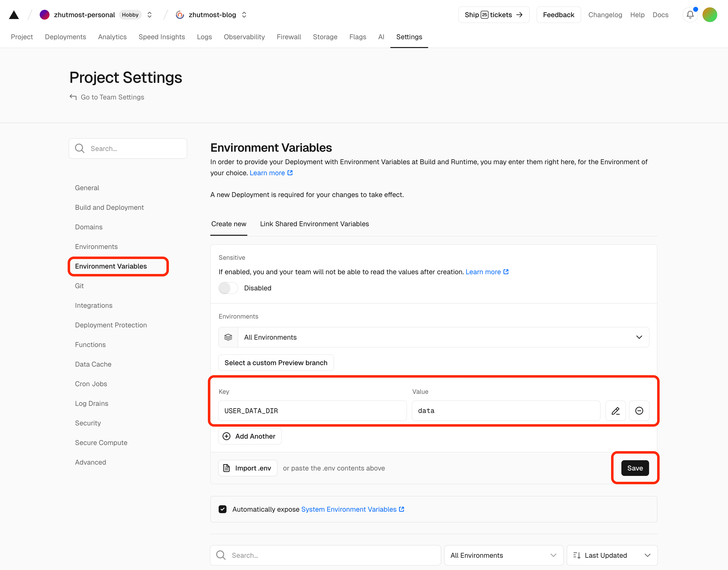The width and height of the screenshot is (728, 570).
Task: Open Deployment Protection settings
Action: pyautogui.click(x=111, y=325)
